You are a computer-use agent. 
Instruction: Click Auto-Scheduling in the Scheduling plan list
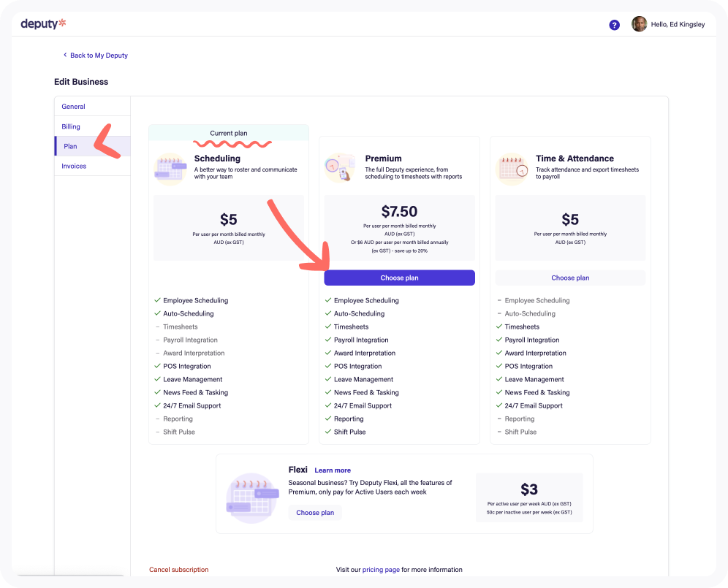coord(188,314)
